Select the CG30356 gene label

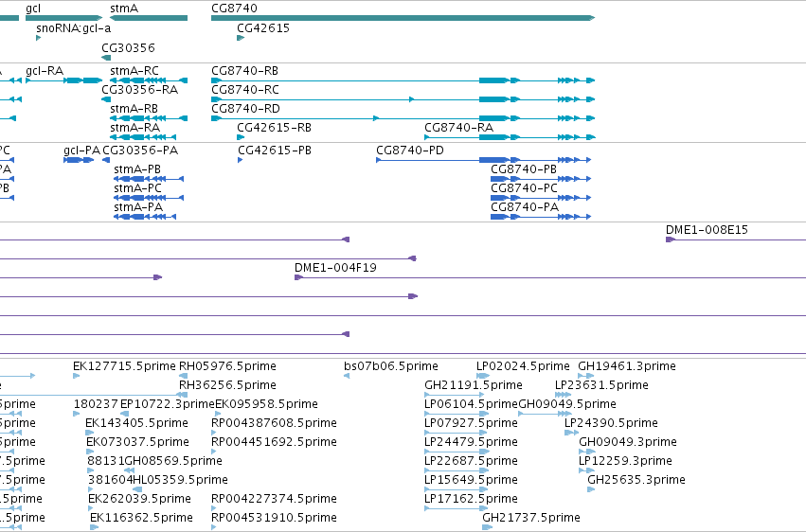(128, 47)
